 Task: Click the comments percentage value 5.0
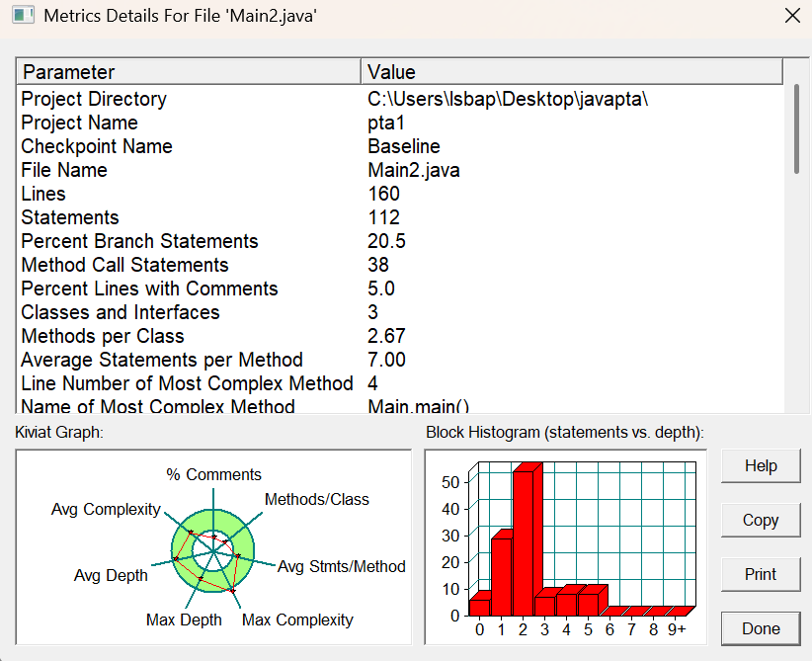[x=381, y=289]
